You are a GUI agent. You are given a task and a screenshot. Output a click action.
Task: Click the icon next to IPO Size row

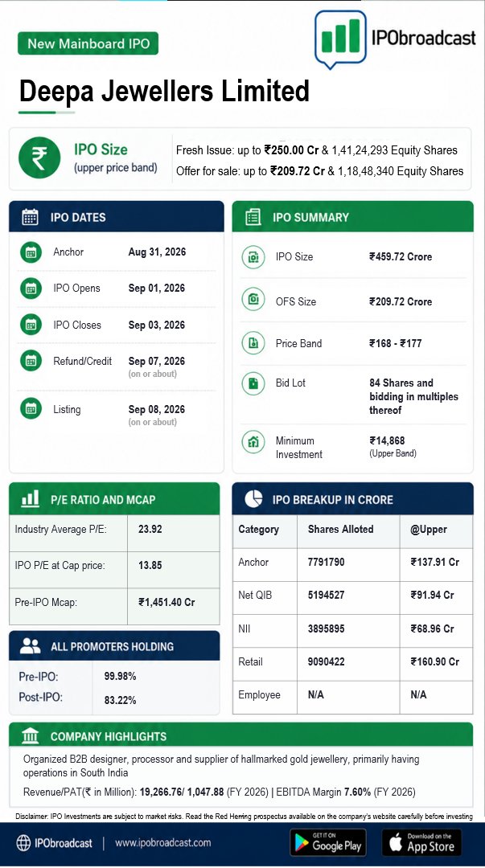pyautogui.click(x=253, y=257)
